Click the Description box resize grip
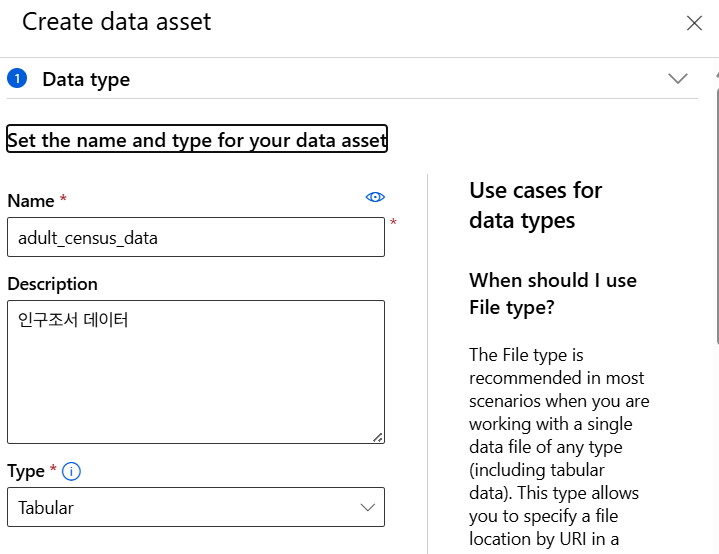Screen dimensions: 719x554 (378, 436)
